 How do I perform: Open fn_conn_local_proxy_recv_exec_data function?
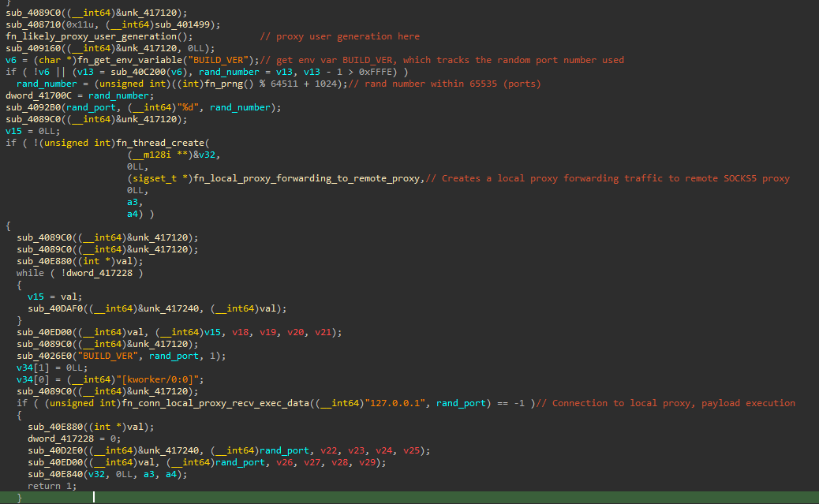pyautogui.click(x=215, y=403)
